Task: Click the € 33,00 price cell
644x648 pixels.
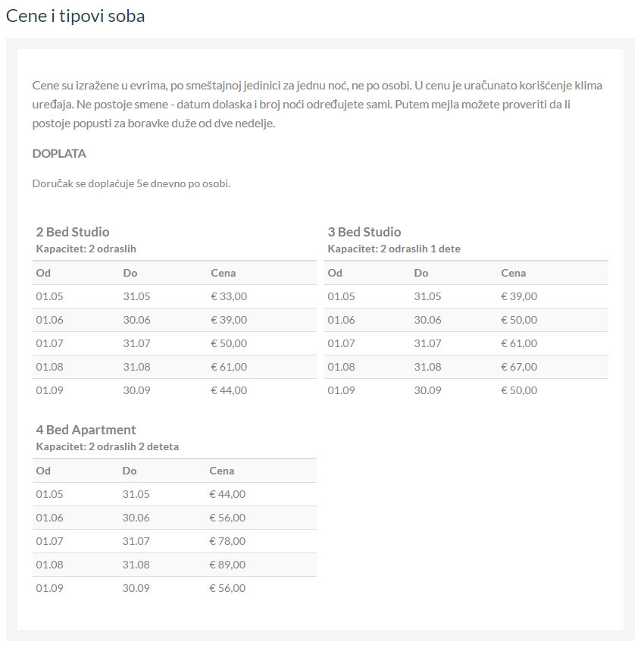Action: coord(229,296)
